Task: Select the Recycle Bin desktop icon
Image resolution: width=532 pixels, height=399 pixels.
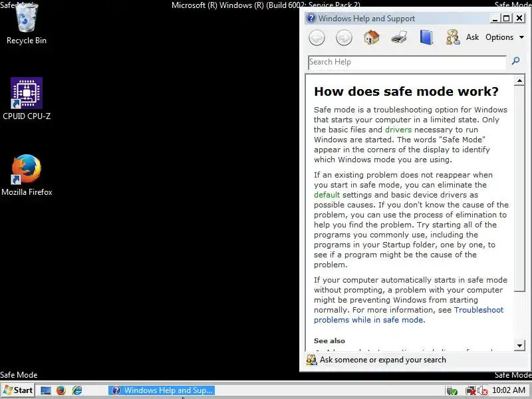Action: point(27,23)
